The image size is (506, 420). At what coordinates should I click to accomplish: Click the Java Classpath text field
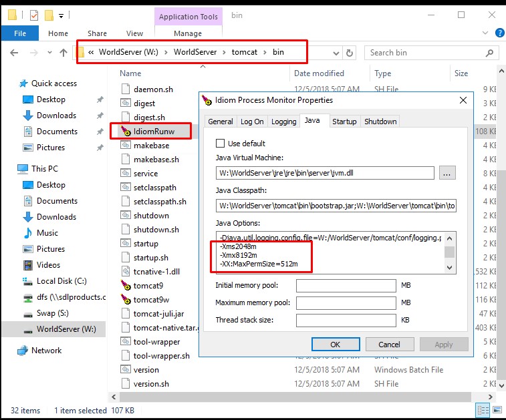pyautogui.click(x=336, y=206)
